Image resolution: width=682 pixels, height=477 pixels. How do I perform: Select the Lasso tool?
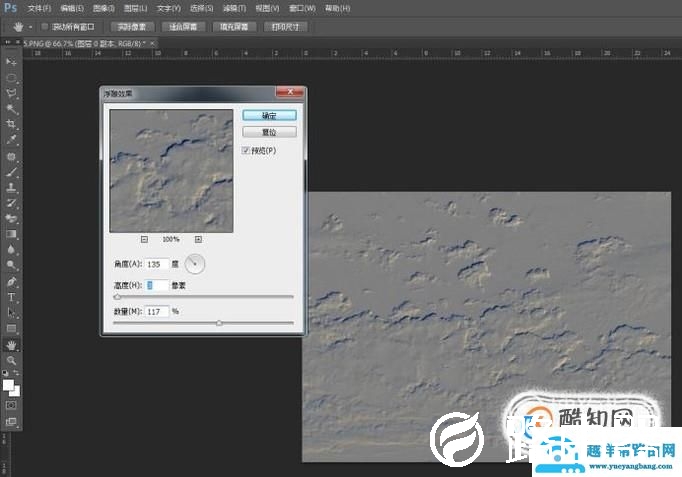click(12, 93)
